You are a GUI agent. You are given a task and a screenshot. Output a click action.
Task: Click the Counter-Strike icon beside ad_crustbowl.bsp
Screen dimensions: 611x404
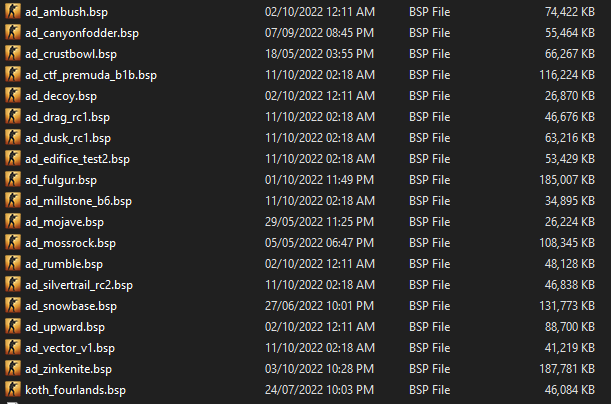12,54
